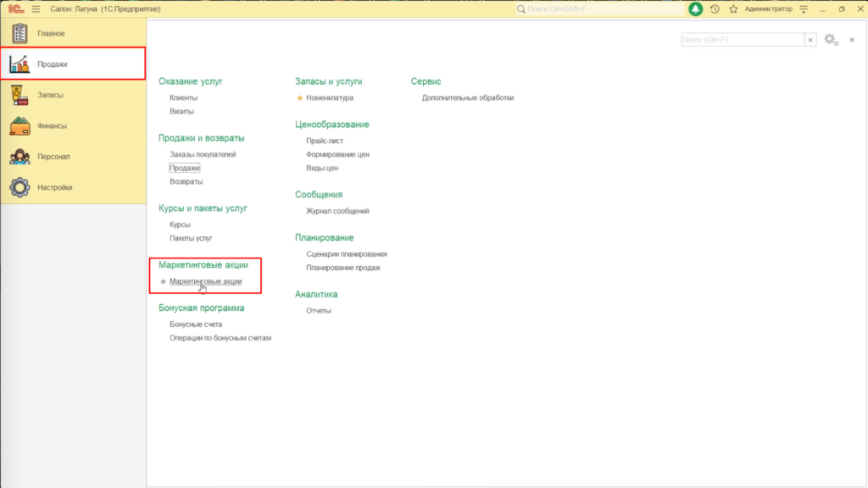
Task: Click the Курсы и пакеты услуг heading
Action: click(x=203, y=208)
